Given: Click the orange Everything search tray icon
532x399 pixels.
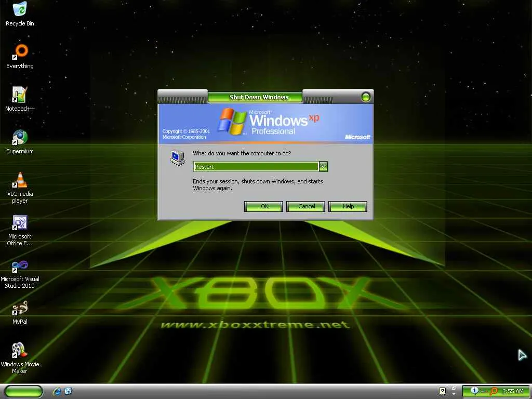Looking at the screenshot, I should tap(494, 391).
